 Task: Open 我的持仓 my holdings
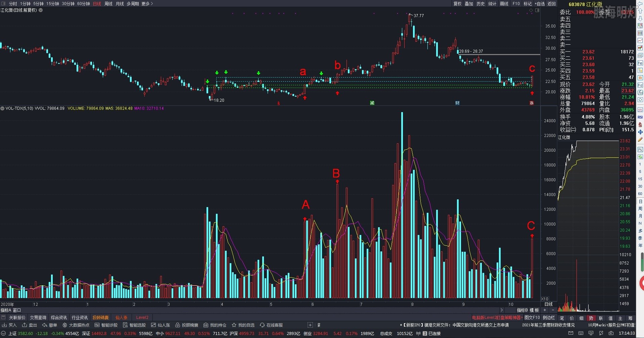(x=215, y=325)
